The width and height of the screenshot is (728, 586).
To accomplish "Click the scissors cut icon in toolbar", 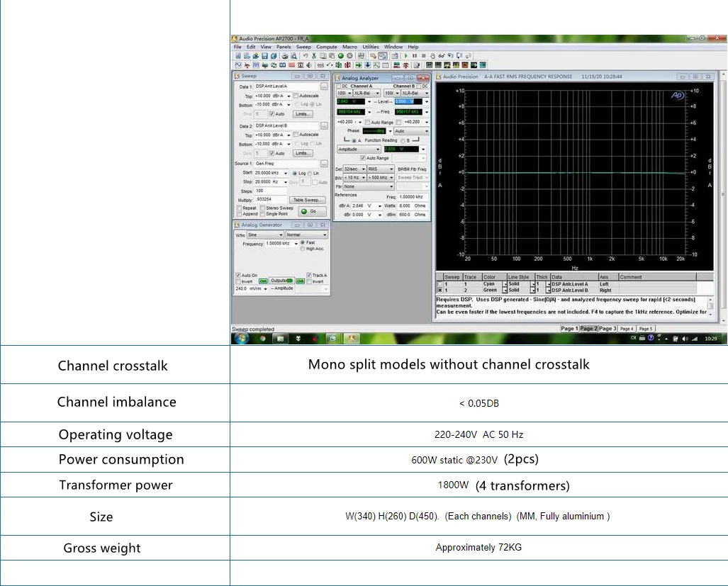I will (313, 55).
